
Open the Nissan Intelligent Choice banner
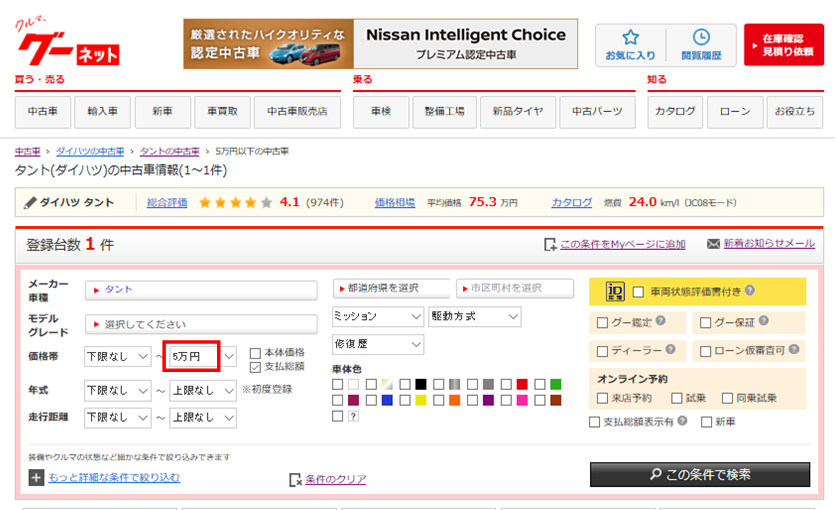pyautogui.click(x=381, y=44)
